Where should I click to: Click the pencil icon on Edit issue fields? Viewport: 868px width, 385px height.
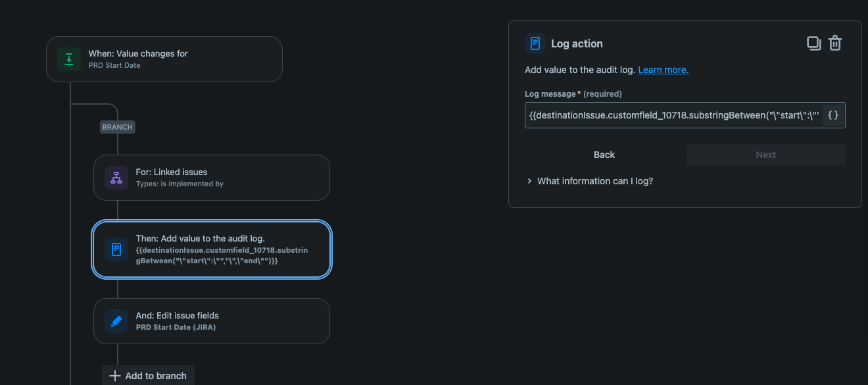(116, 321)
